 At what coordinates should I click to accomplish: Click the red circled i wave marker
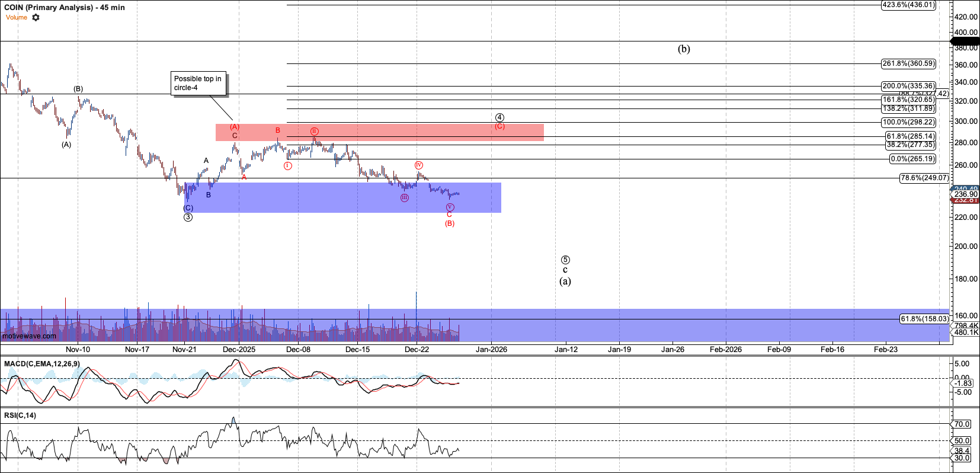click(287, 166)
